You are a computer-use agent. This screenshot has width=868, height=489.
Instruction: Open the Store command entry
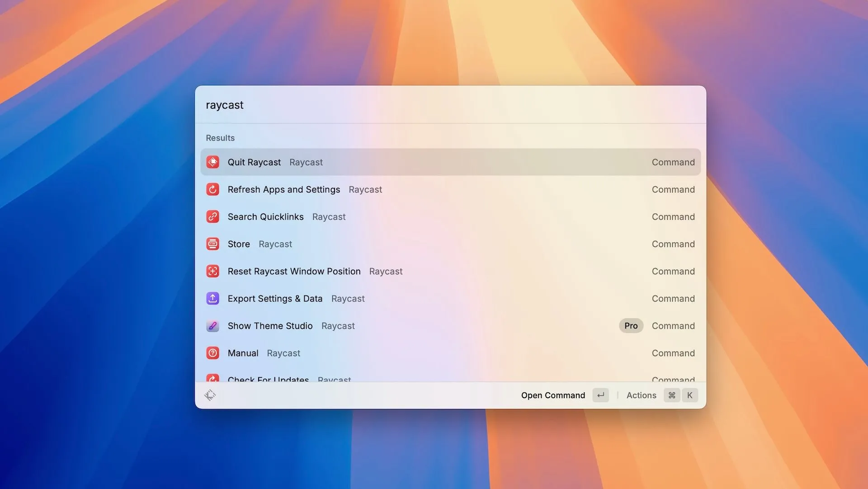(238, 244)
